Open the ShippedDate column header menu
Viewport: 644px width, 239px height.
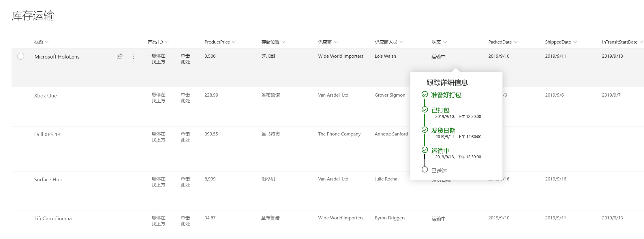click(561, 42)
